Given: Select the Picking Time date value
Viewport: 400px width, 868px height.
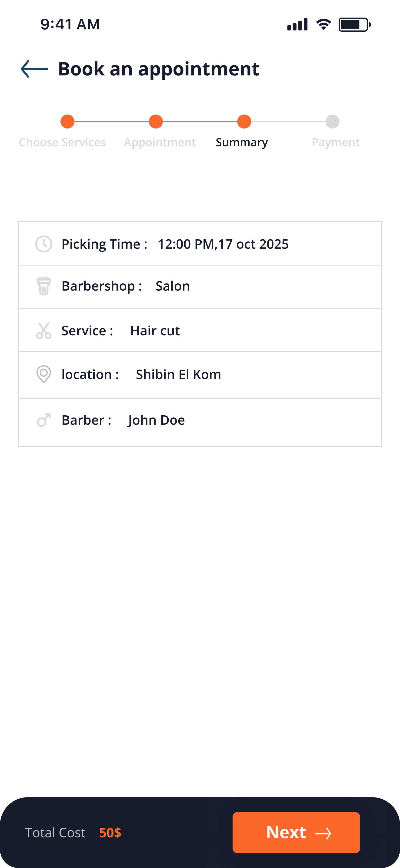Looking at the screenshot, I should tap(223, 244).
